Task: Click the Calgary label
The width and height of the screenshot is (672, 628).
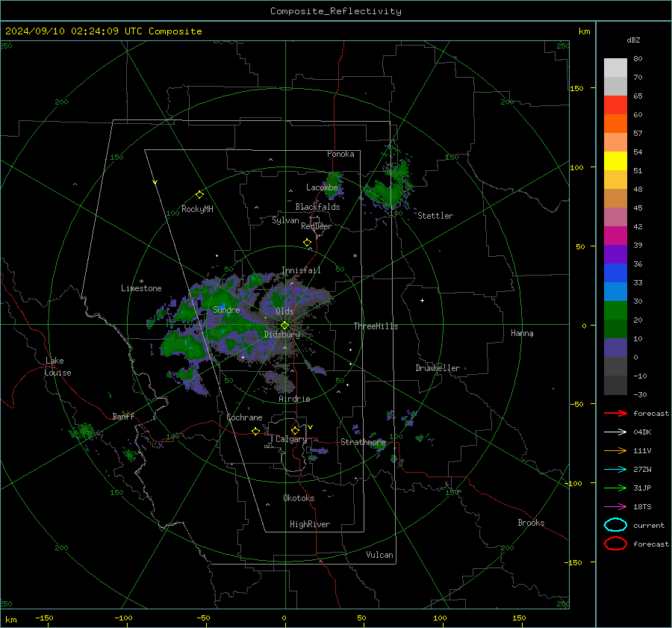Action: pos(291,439)
